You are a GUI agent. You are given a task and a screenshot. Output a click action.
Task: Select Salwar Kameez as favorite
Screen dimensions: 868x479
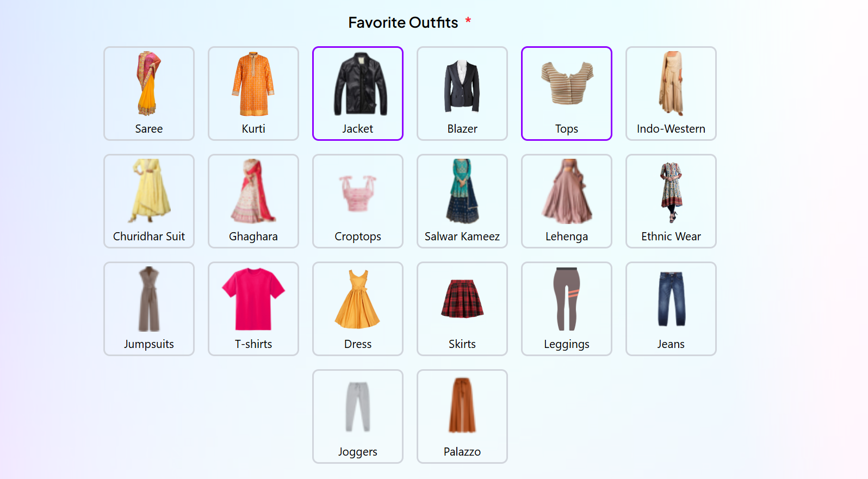click(462, 201)
